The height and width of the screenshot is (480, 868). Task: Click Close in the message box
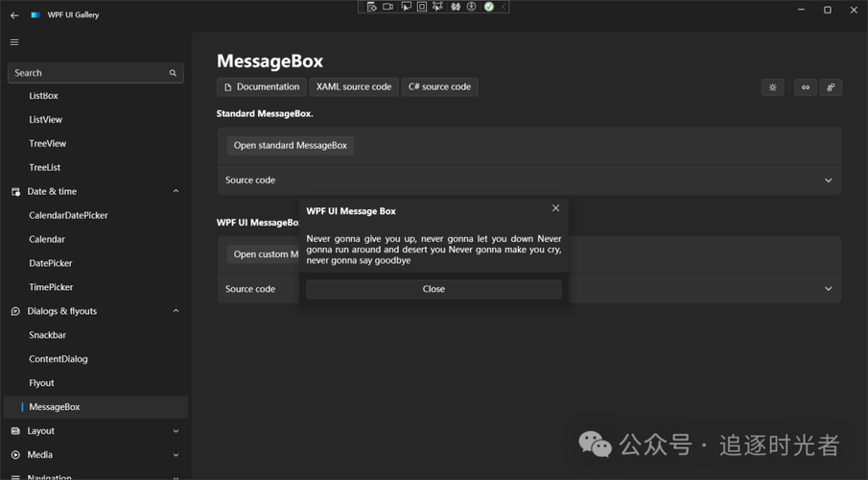pyautogui.click(x=434, y=289)
